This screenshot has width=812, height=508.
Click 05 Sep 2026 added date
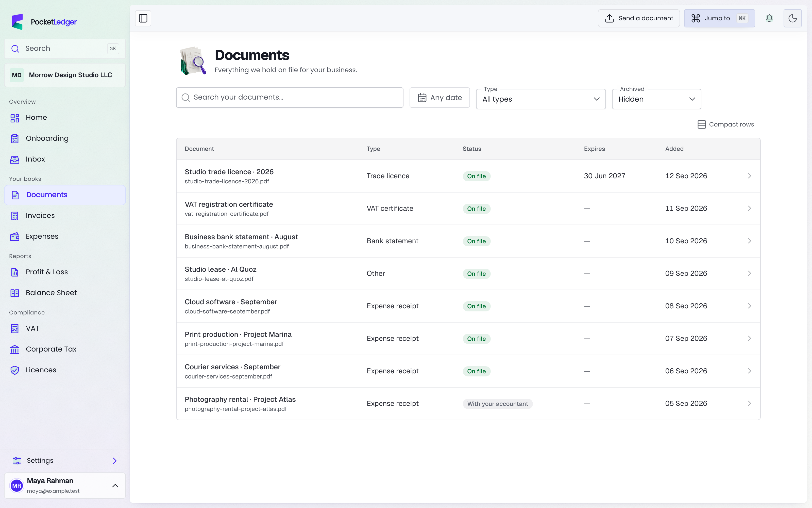point(686,404)
